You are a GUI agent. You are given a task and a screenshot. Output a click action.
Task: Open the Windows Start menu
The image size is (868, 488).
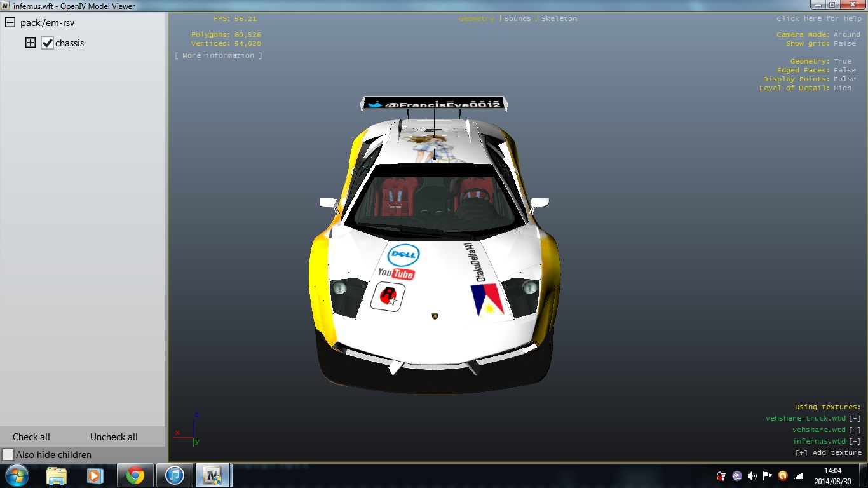[x=17, y=475]
